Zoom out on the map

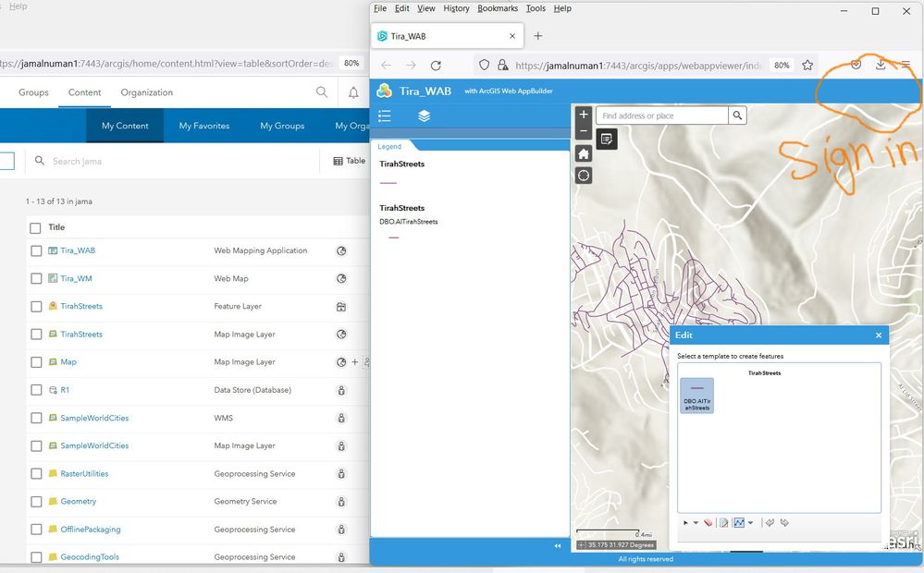click(x=584, y=131)
